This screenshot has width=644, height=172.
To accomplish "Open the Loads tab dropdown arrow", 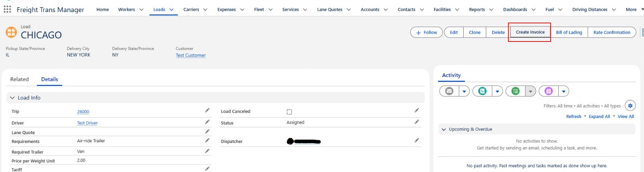I will click(x=171, y=10).
